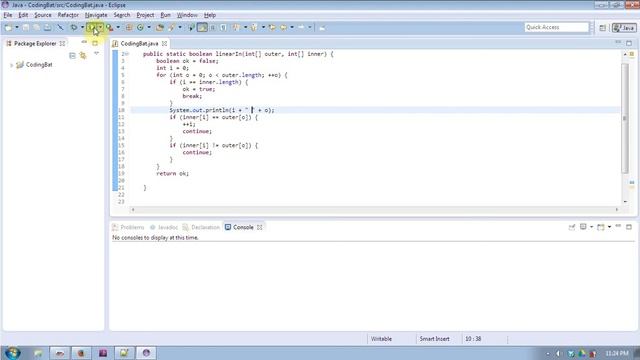This screenshot has height=360, width=640.
Task: Open the External Tools dropdown arrow
Action: [x=118, y=27]
